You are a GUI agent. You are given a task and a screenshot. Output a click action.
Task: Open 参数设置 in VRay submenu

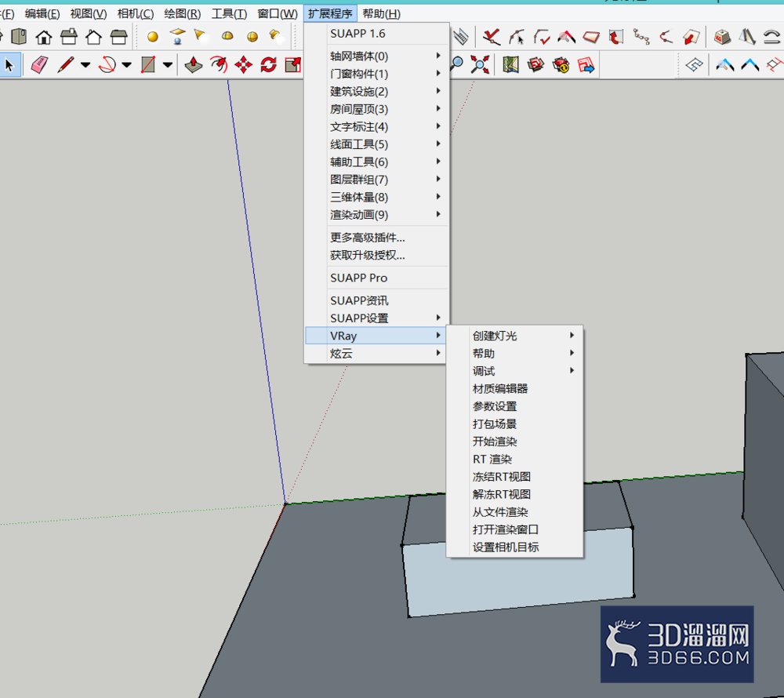515,406
